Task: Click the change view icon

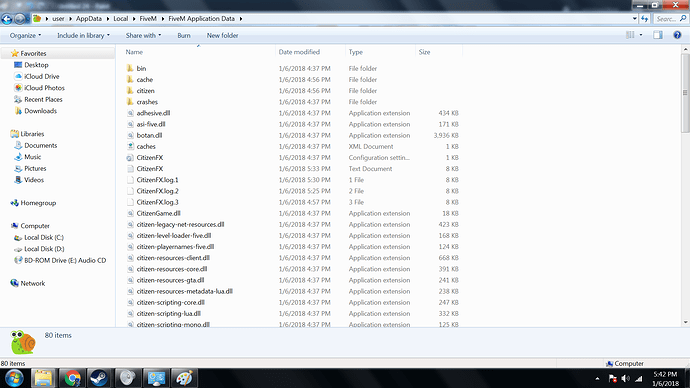Action: pos(630,35)
